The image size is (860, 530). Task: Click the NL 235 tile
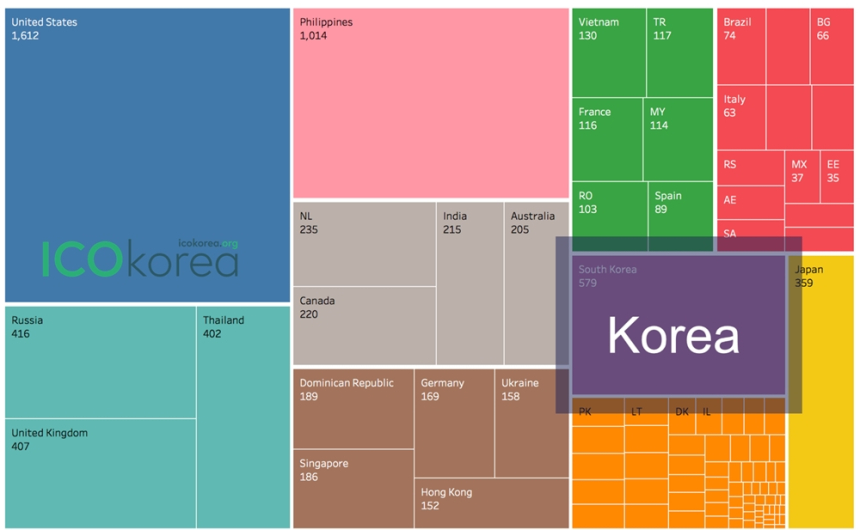point(365,244)
